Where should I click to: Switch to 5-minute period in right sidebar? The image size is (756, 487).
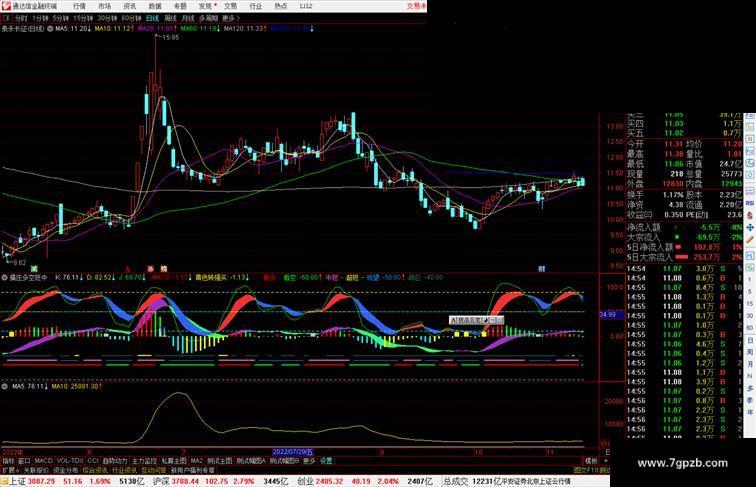click(x=750, y=292)
